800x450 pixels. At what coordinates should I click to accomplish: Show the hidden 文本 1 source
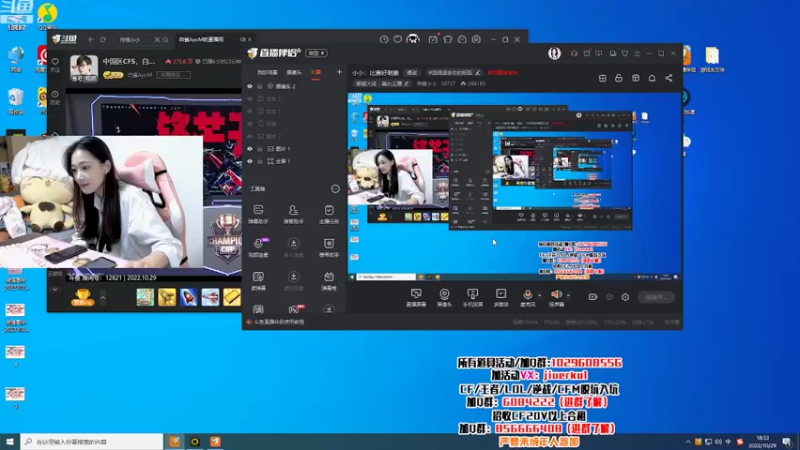250,111
